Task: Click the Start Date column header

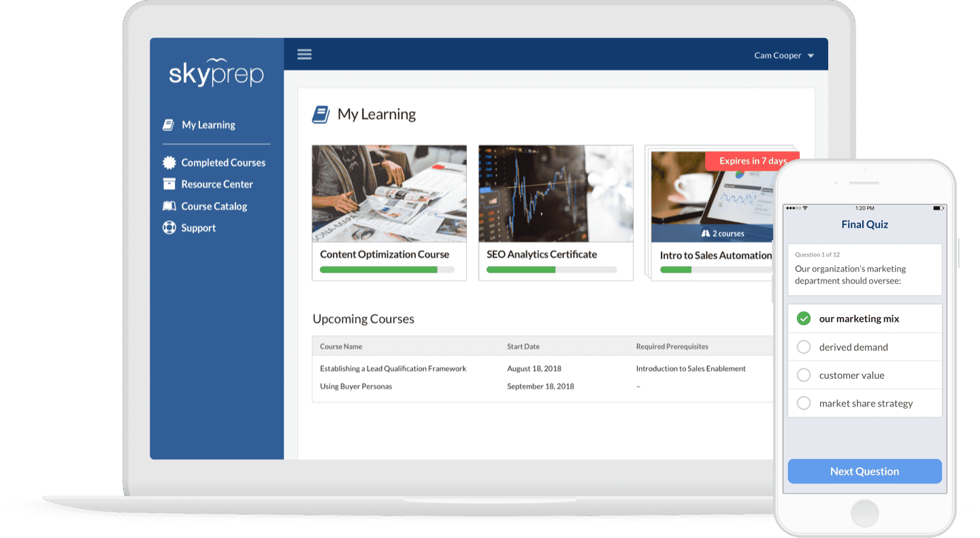Action: point(523,346)
